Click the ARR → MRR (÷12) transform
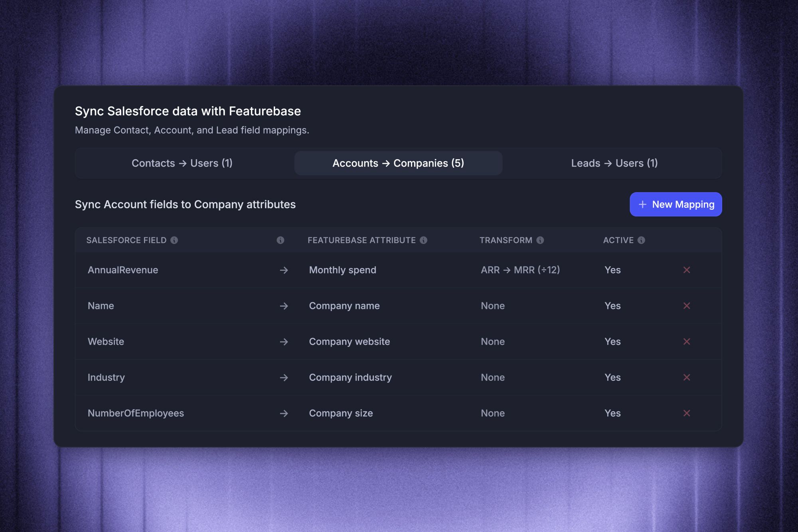 point(520,270)
